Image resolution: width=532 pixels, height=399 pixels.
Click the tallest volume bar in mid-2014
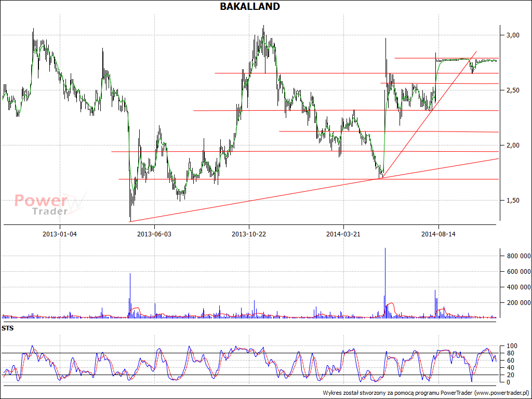pyautogui.click(x=385, y=283)
